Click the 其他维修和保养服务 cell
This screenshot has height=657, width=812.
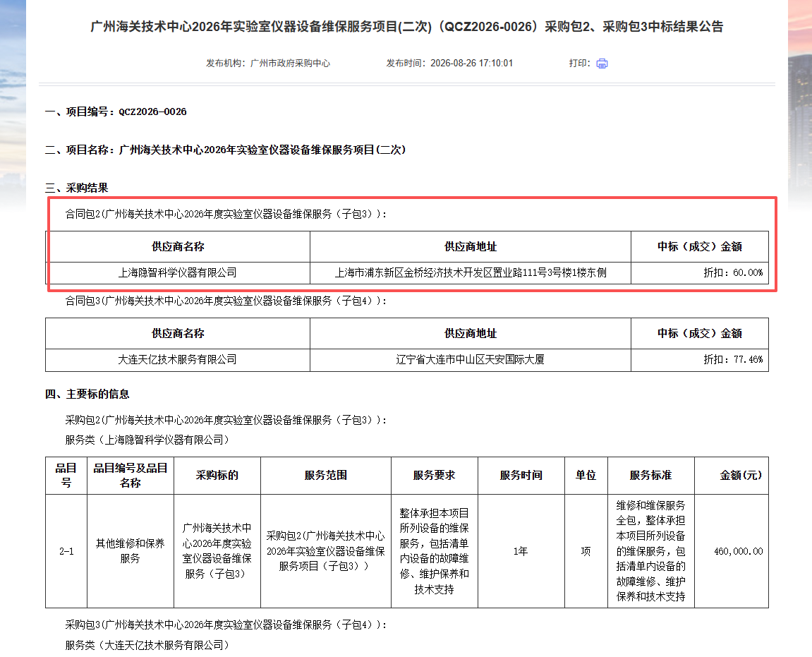131,551
